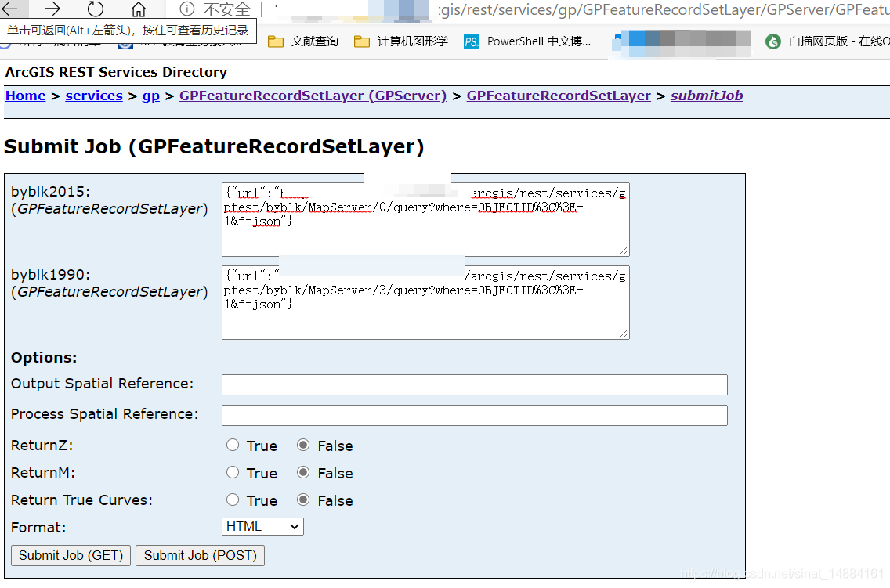Screen dimensions: 890x588
Task: Open the Format dropdown showing HTML
Action: (x=262, y=526)
